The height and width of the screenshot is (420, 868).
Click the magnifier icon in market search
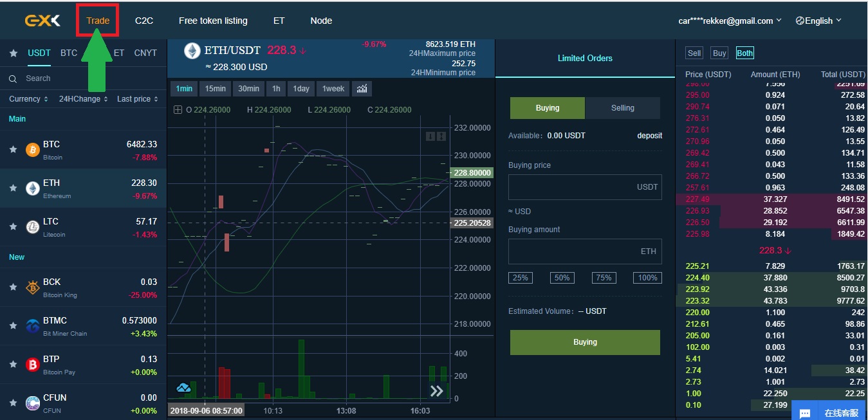click(x=13, y=79)
